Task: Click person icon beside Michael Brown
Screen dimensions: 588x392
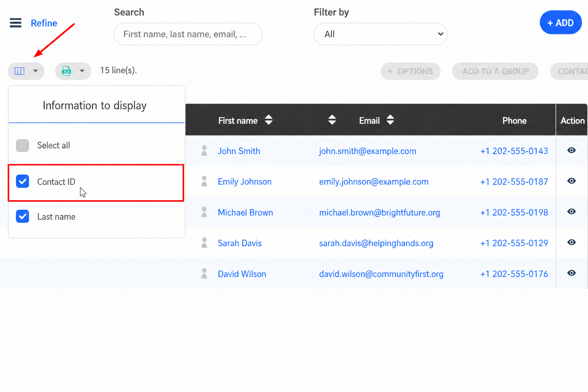Action: pos(204,212)
